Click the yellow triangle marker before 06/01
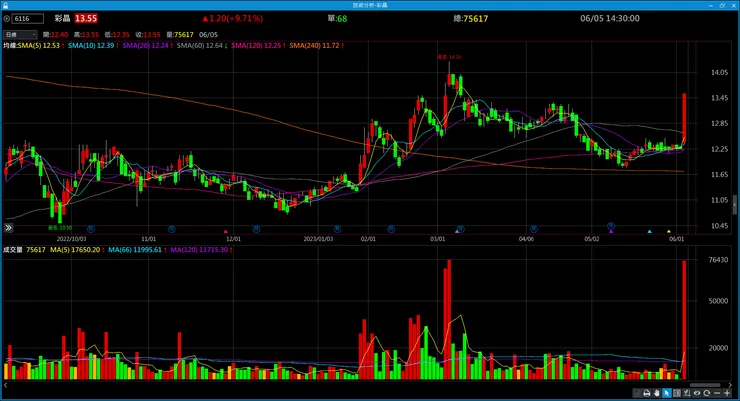 click(669, 232)
